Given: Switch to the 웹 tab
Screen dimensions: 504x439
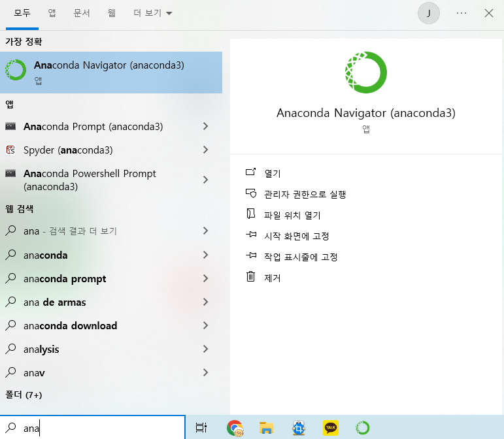Looking at the screenshot, I should 112,13.
